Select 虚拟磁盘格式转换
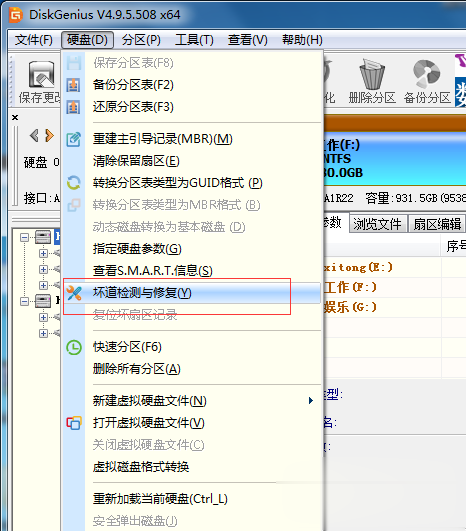Screen dimensions: 466x531 coord(192,467)
